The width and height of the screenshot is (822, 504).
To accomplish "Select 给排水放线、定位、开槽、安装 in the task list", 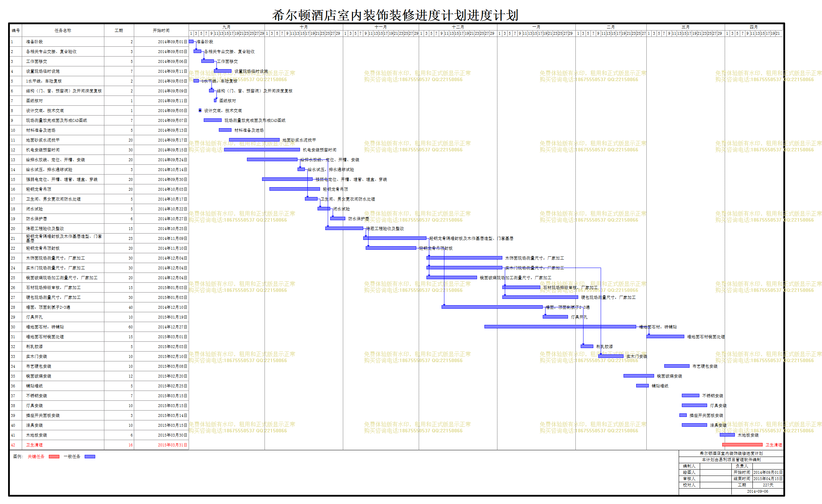I will [56, 160].
